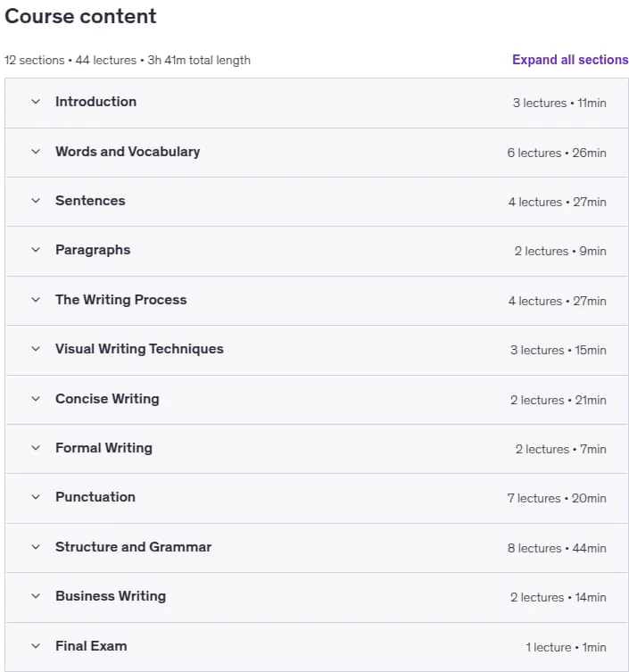Expand the Final Exam chevron
Screen dimensions: 629x672
click(36, 646)
